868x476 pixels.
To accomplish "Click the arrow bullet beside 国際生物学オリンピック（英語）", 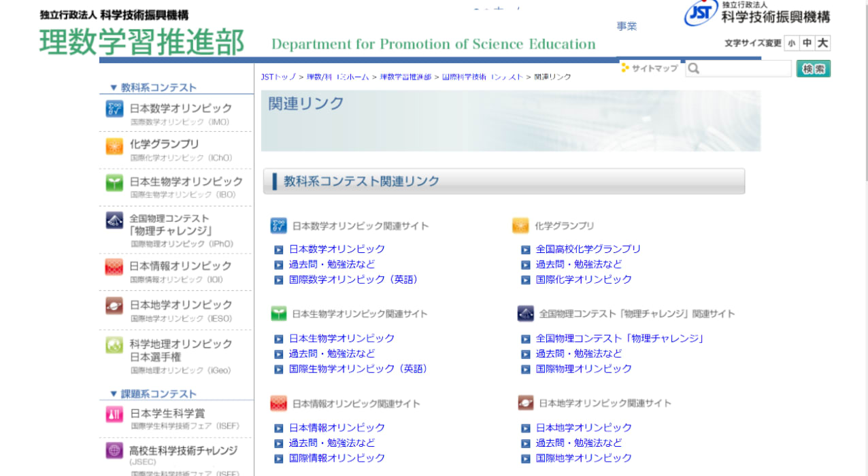I will pos(279,369).
